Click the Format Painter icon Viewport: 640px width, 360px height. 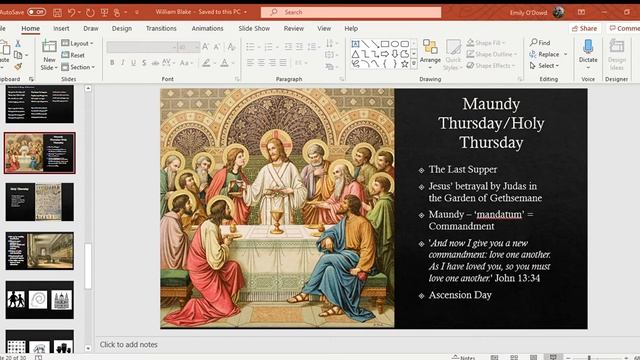18,67
